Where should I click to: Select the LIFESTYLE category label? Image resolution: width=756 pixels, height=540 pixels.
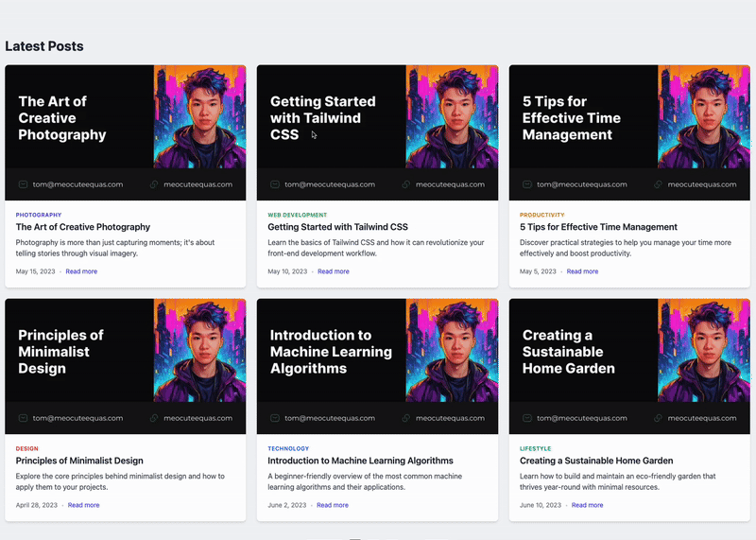535,448
